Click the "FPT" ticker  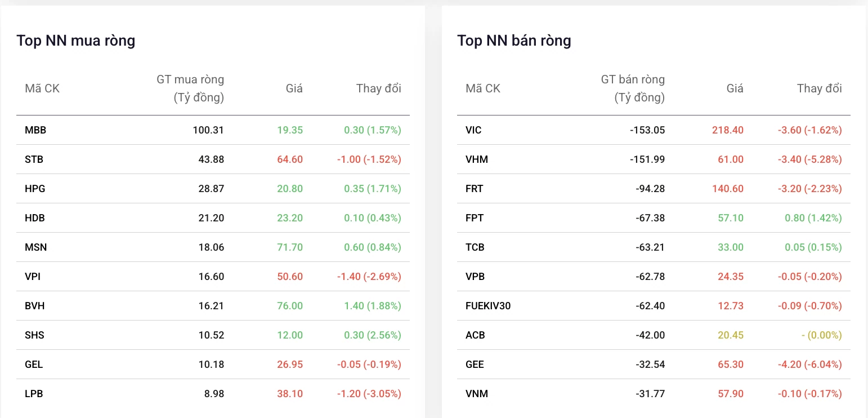click(475, 218)
